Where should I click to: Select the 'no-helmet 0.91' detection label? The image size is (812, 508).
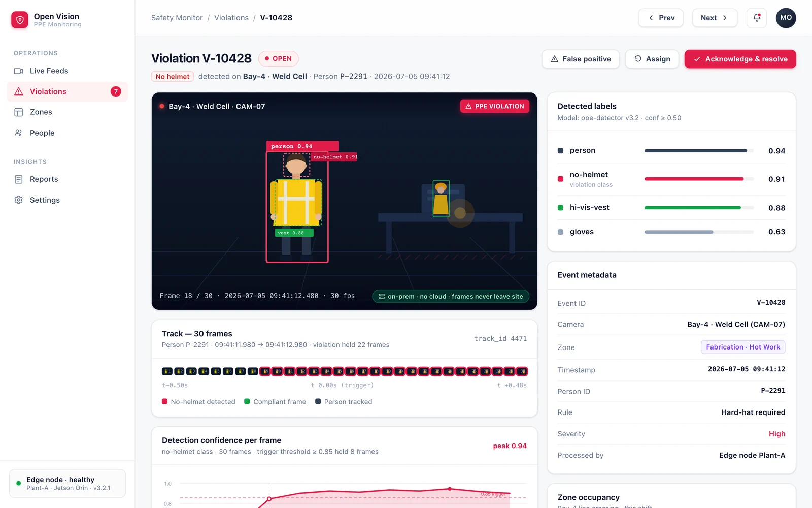click(334, 157)
